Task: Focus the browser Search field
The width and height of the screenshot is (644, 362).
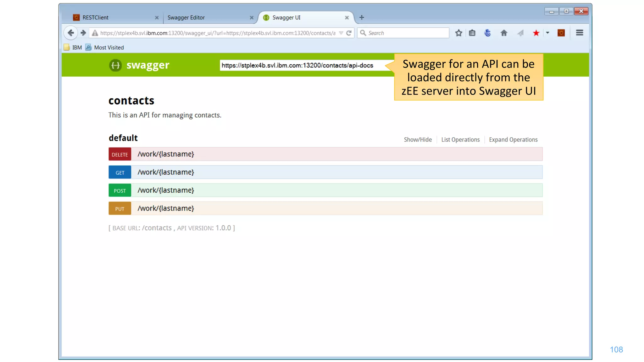Action: 403,33
